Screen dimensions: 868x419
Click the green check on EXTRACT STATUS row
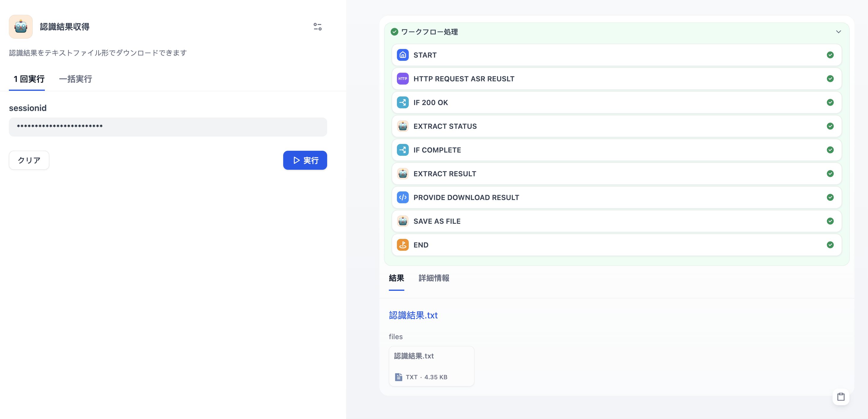pyautogui.click(x=830, y=126)
